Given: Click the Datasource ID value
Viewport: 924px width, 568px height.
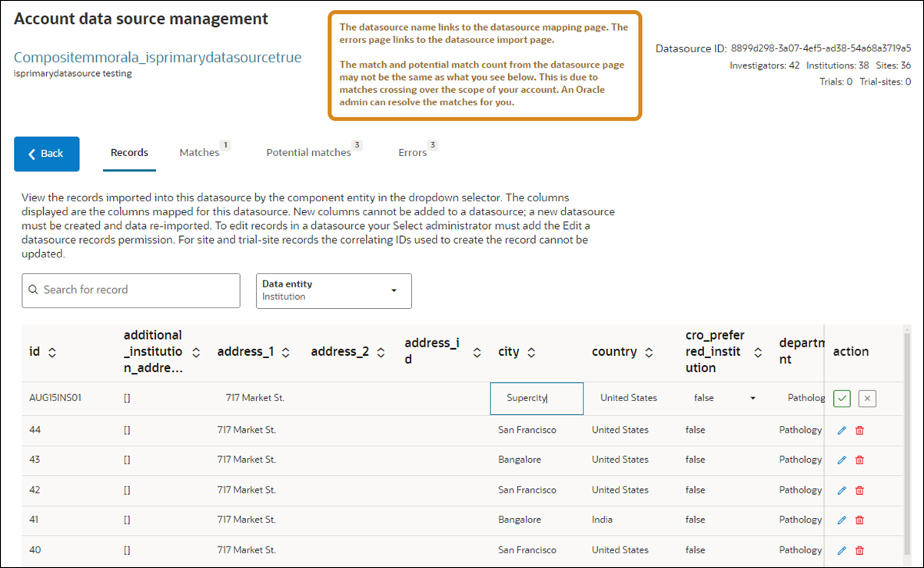Looking at the screenshot, I should pos(820,48).
